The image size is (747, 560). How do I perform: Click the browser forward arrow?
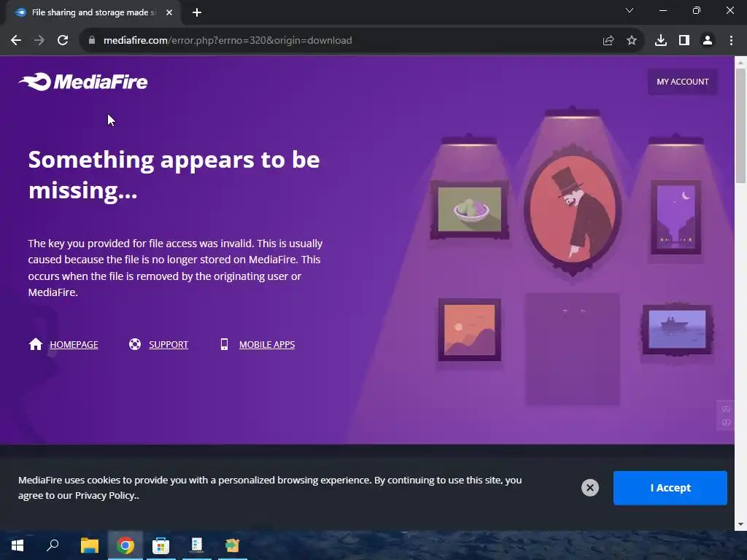pos(39,41)
